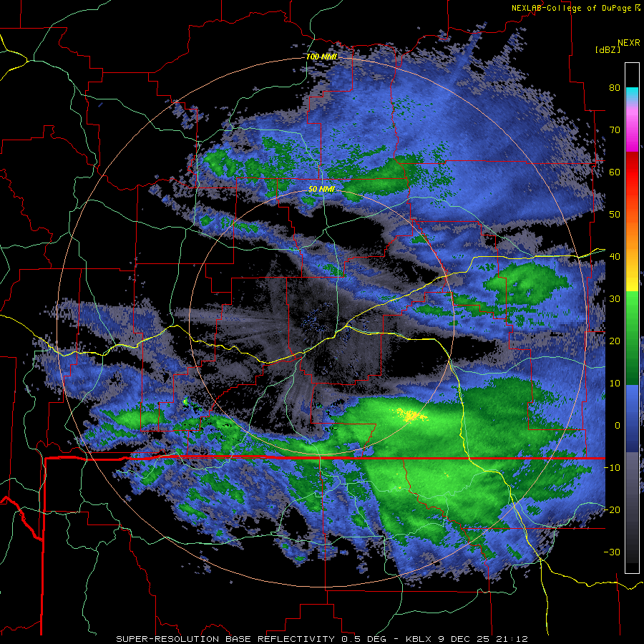This screenshot has width=644, height=644.
Task: Click the -30 dBZ scale value
Action: click(x=612, y=552)
